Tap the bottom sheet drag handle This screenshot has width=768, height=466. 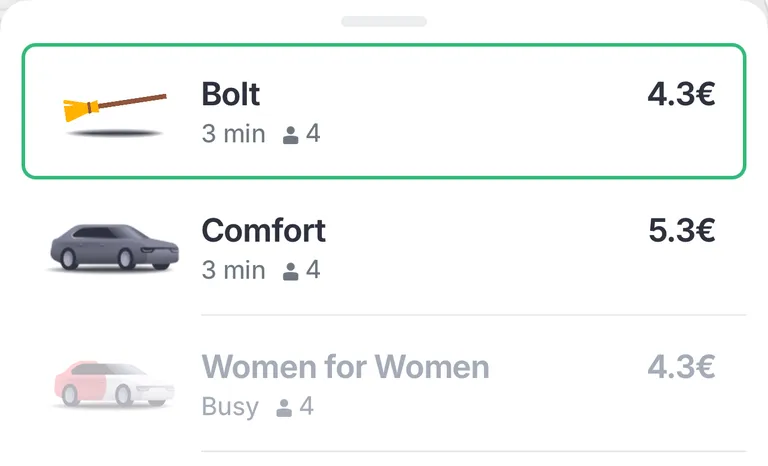[384, 22]
